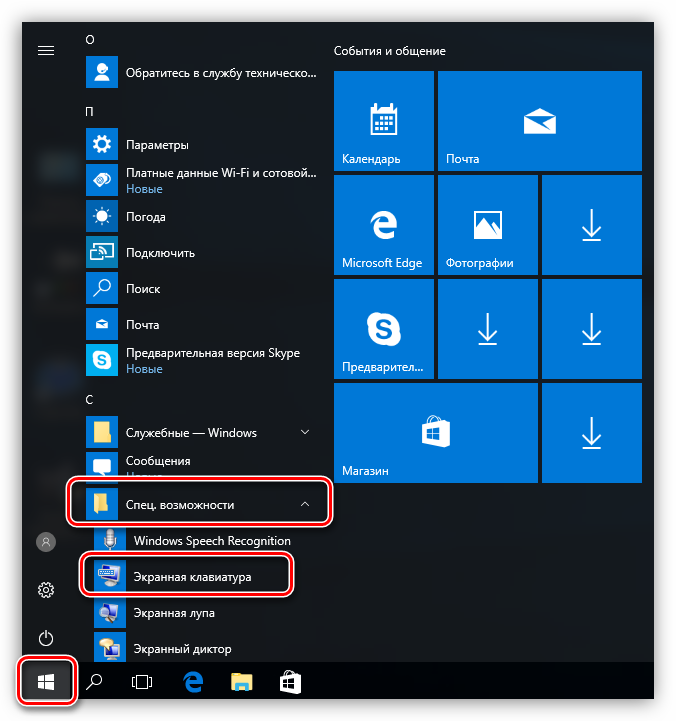The image size is (676, 721).
Task: Open the Сообщения messaging app
Action: [201, 466]
